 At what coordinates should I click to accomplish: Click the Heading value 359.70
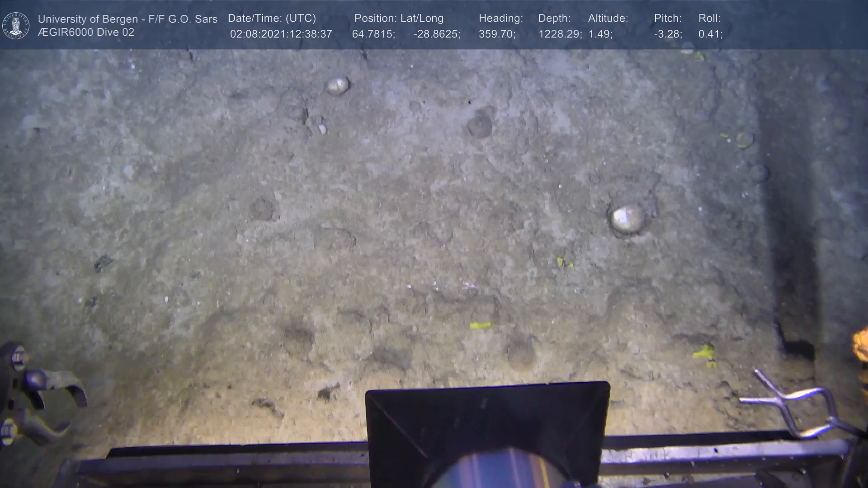pos(497,34)
